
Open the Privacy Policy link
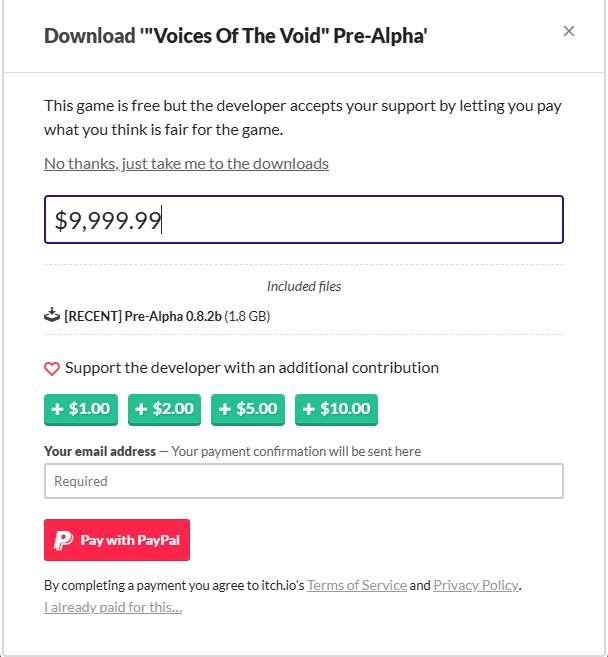[x=476, y=585]
